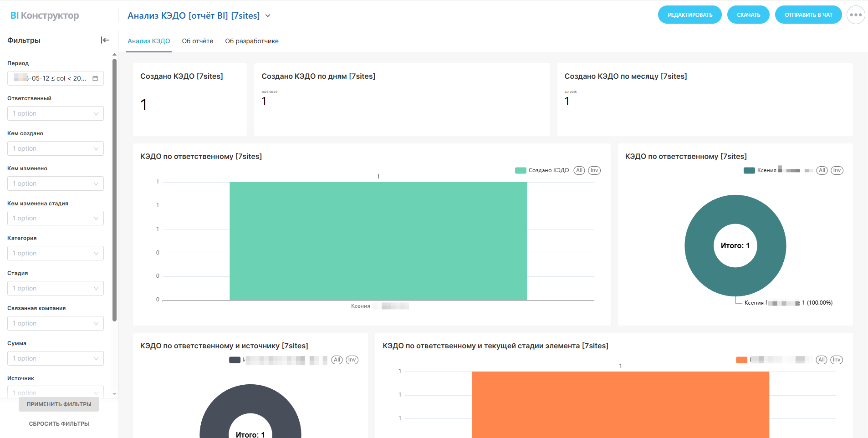Click Inv legend button in bar chart
This screenshot has width=868, height=438.
pos(594,170)
